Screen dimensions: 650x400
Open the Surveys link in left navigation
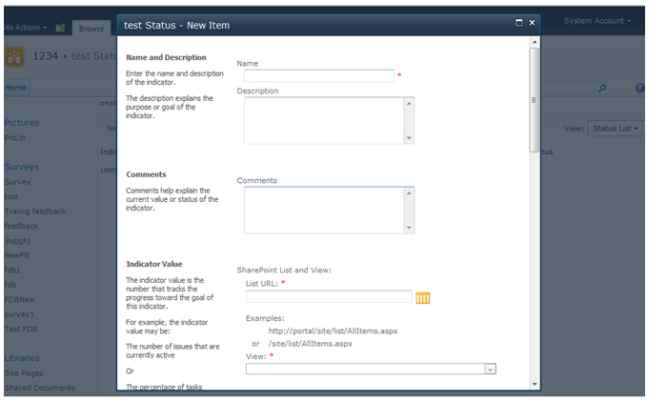(22, 167)
